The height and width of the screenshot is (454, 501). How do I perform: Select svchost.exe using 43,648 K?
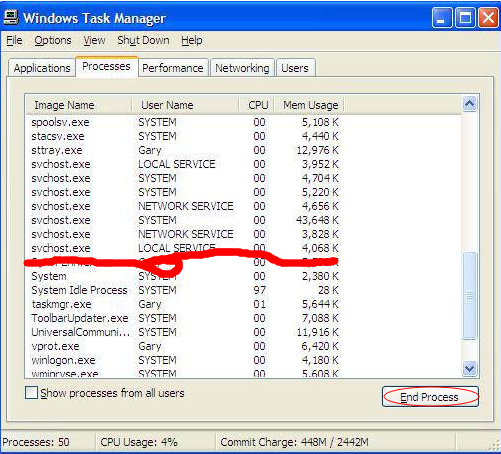[185, 220]
